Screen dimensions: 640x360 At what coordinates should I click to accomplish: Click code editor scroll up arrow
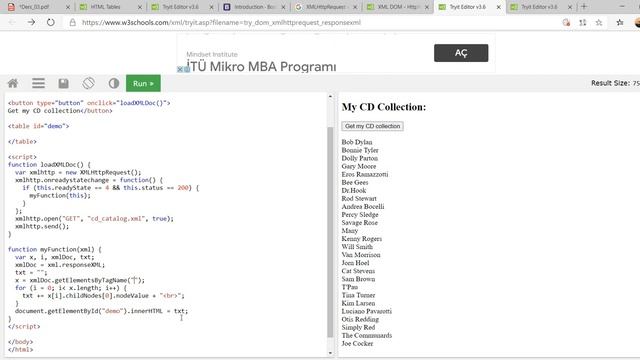(x=330, y=97)
